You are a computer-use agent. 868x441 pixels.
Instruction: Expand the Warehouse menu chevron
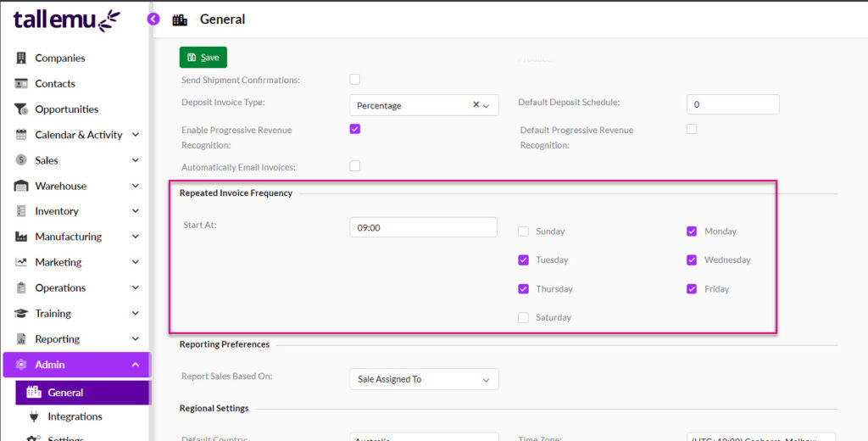pyautogui.click(x=136, y=186)
